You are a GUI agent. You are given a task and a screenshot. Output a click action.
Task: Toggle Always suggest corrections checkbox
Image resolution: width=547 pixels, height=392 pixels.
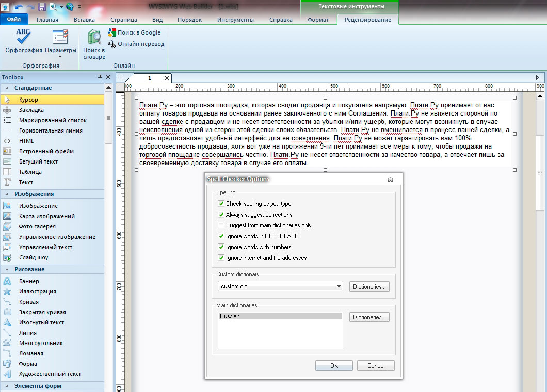pyautogui.click(x=221, y=214)
